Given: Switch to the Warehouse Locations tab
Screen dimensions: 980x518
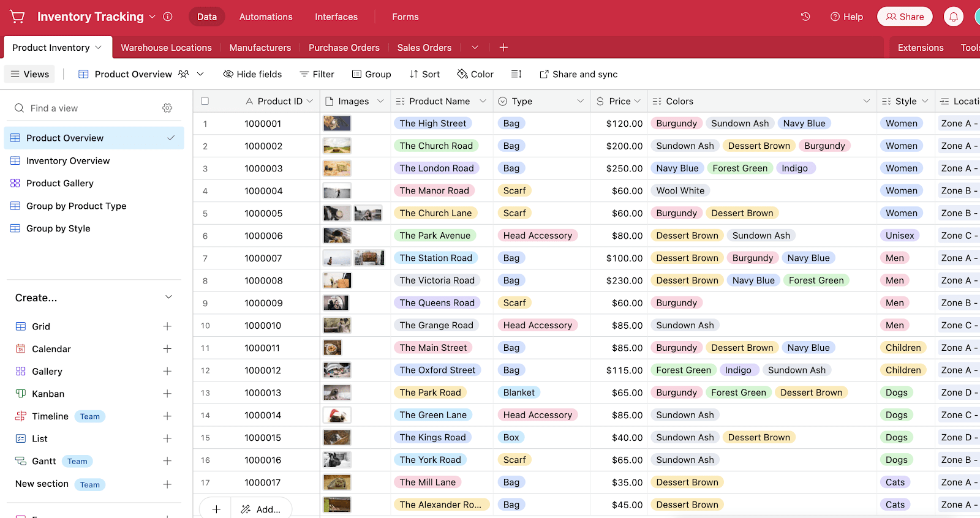Looking at the screenshot, I should (x=166, y=47).
